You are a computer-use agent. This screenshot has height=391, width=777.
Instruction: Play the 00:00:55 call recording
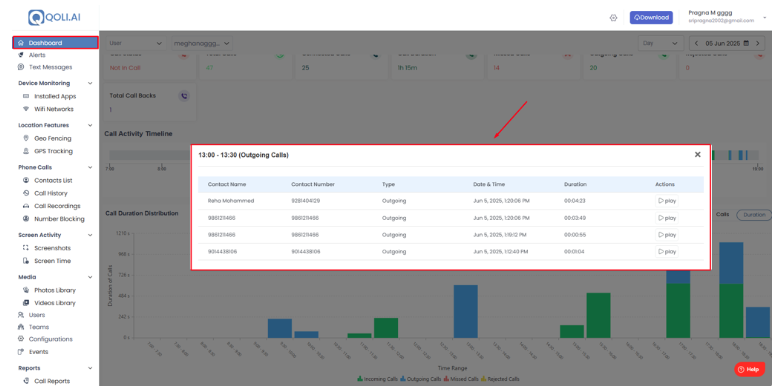666,234
